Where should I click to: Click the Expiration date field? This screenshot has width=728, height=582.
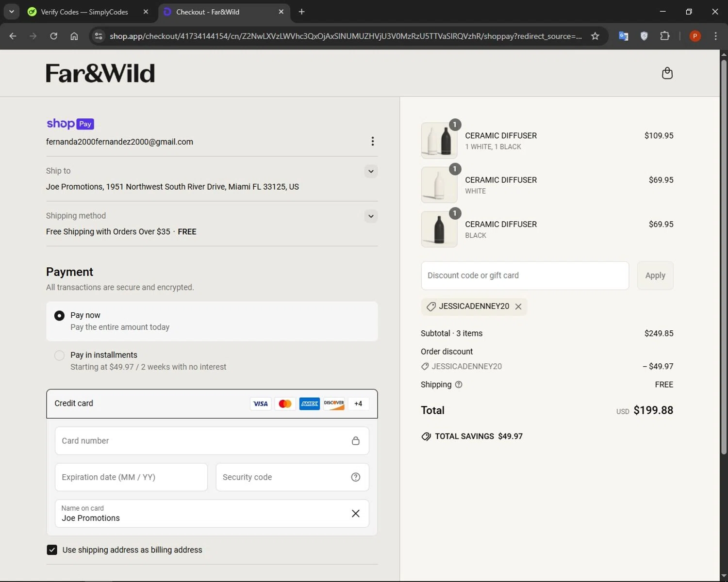tap(131, 477)
